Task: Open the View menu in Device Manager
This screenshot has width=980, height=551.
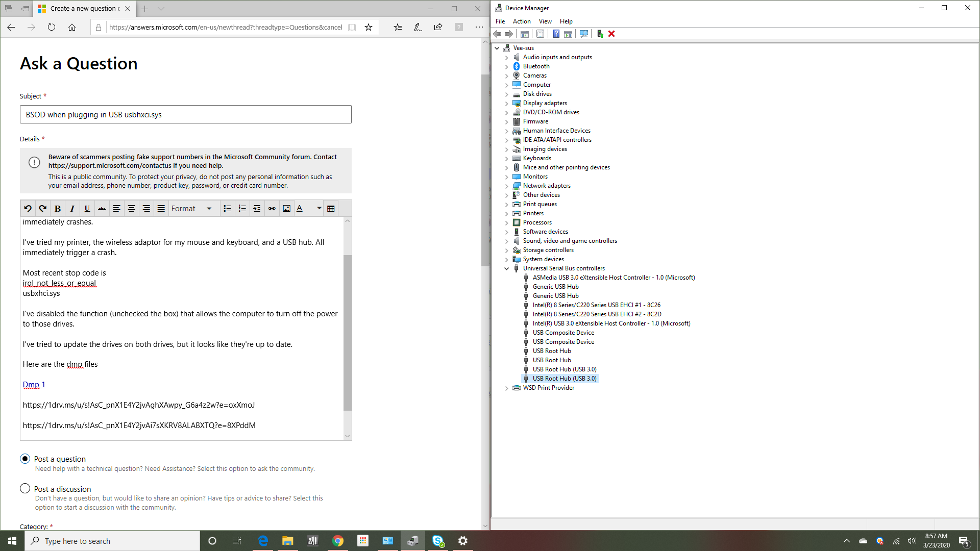Action: pyautogui.click(x=545, y=21)
